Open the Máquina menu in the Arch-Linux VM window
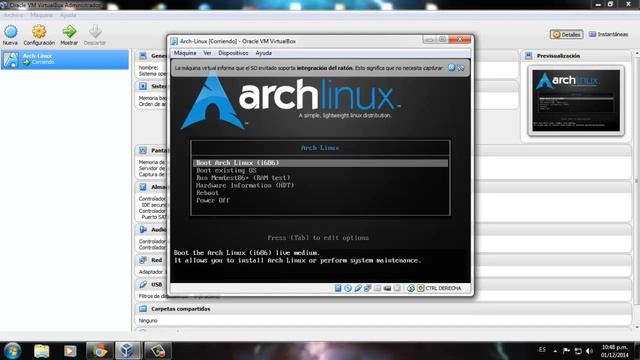The image size is (640, 360). (185, 53)
